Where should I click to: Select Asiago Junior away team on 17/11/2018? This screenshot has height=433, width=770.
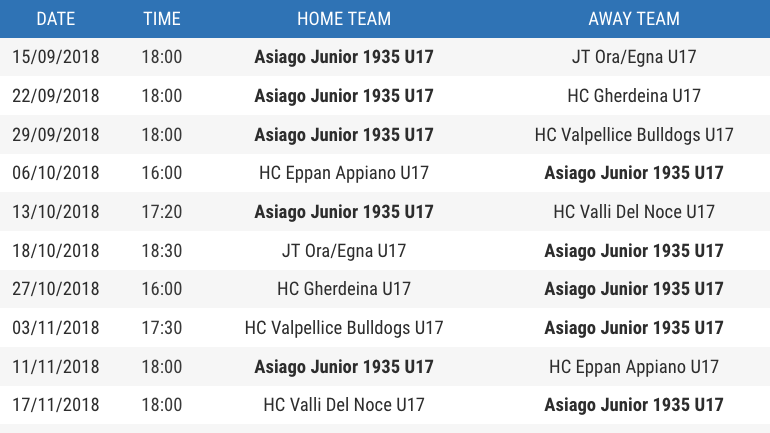pyautogui.click(x=634, y=405)
